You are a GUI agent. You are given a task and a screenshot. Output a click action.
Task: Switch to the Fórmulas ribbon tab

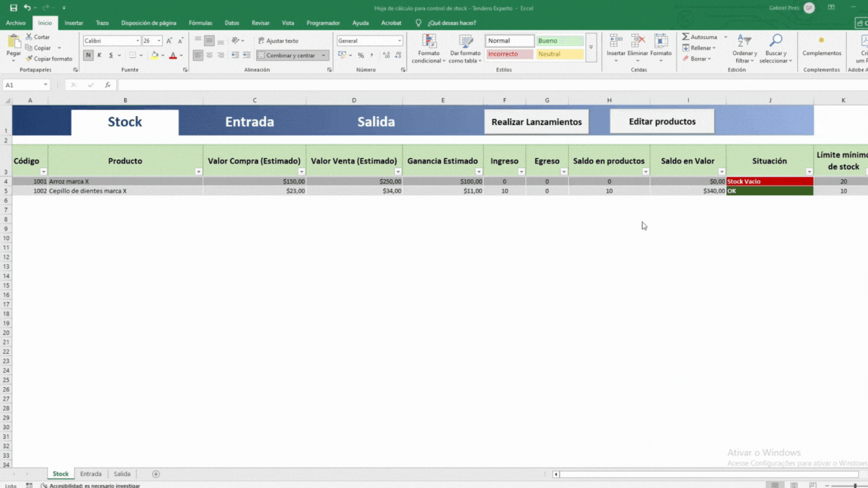[x=200, y=23]
